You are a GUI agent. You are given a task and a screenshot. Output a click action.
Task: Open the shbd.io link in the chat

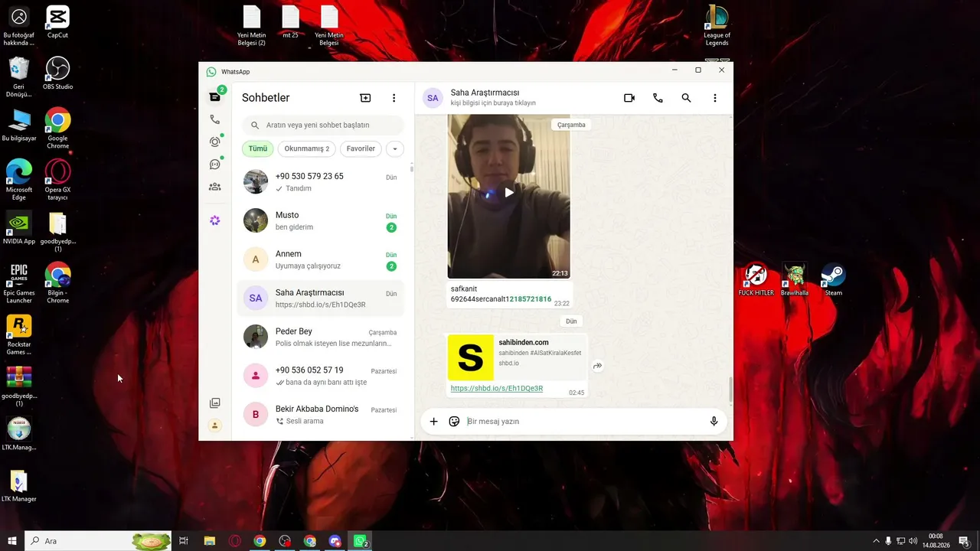click(x=497, y=388)
